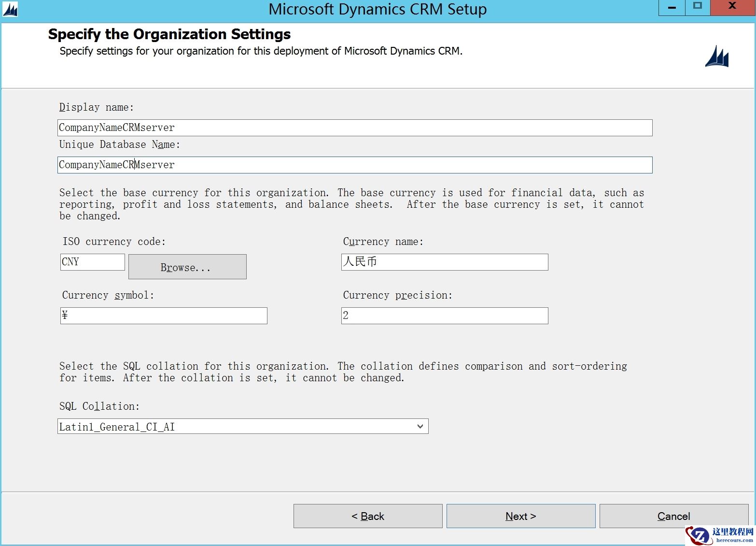Click the Dynamics CRM title bar icon
This screenshot has width=756, height=546.
(x=10, y=9)
